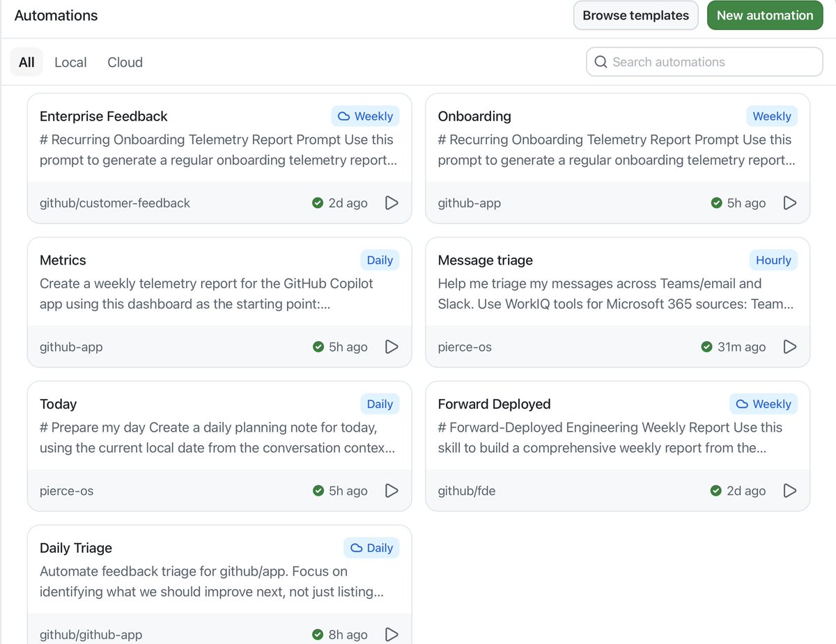Click success check icon on Enterprise Feedback card
This screenshot has width=836, height=644.
tap(318, 203)
